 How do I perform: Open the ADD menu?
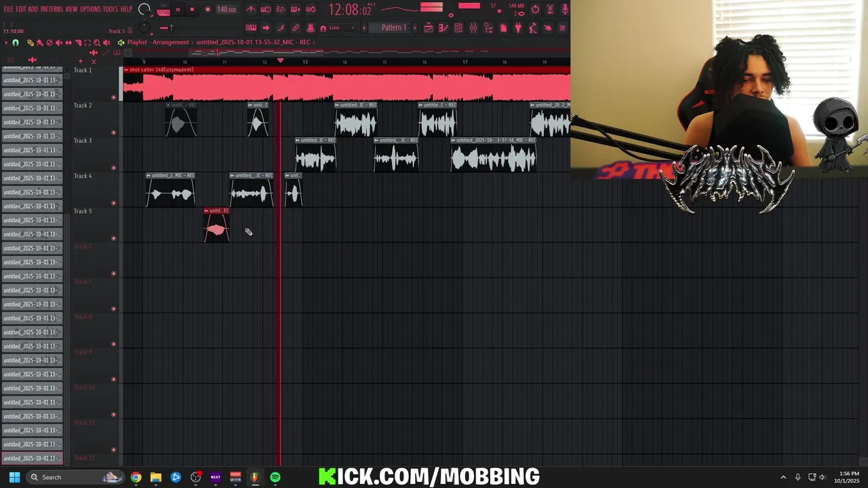(33, 9)
